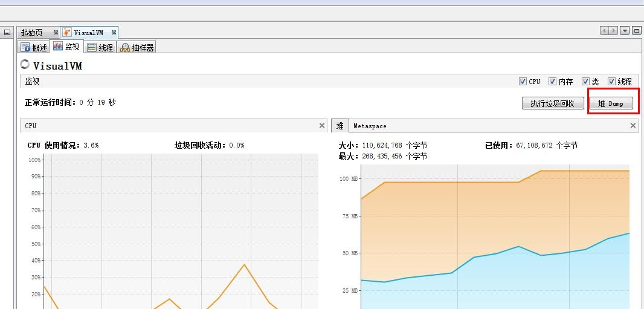Click the 执行垃圾回收 button
The height and width of the screenshot is (309, 644).
click(553, 103)
